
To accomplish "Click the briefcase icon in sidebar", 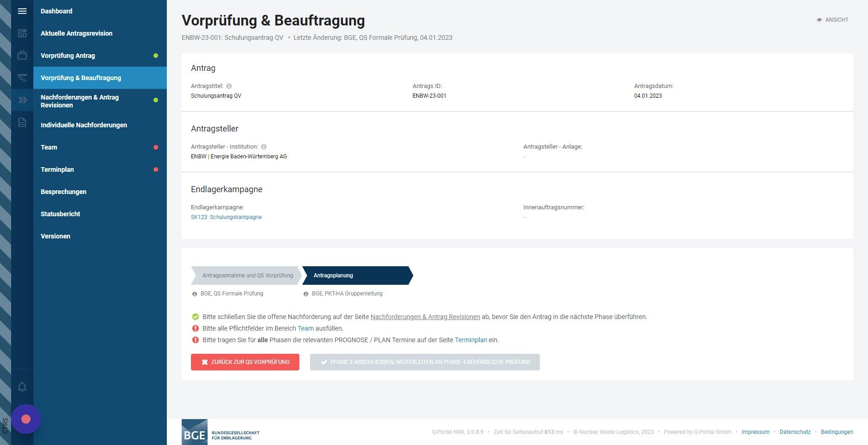I will [22, 56].
